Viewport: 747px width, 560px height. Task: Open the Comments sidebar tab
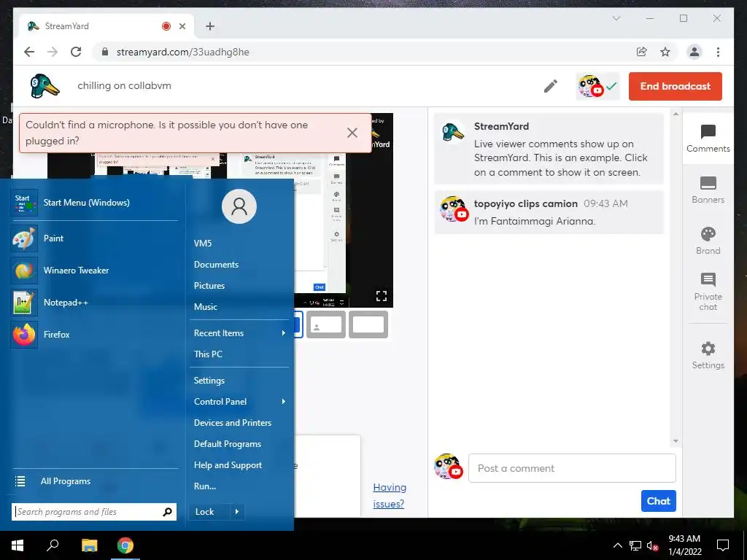pyautogui.click(x=708, y=139)
